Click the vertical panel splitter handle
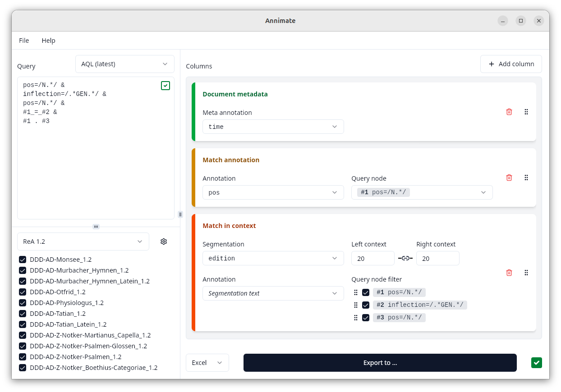 tap(180, 214)
